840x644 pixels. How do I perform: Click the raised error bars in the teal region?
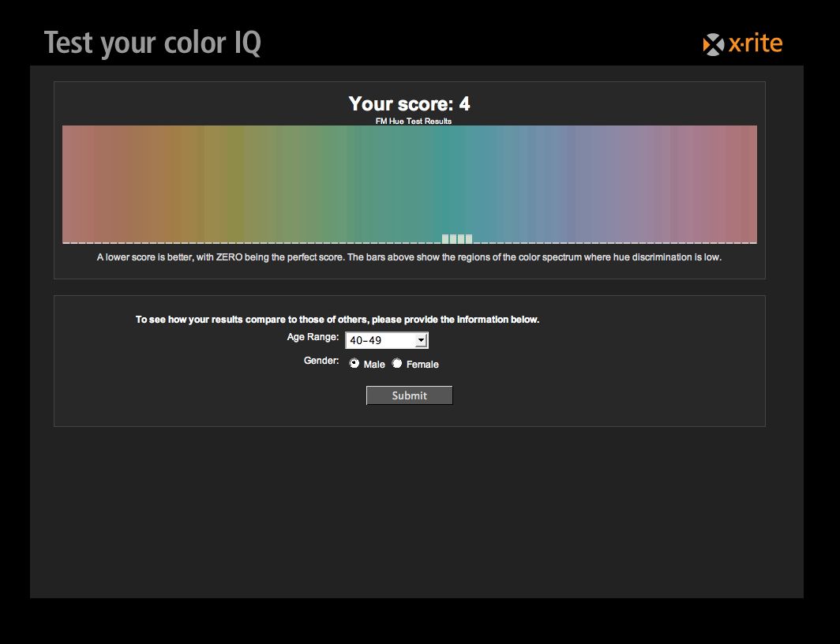pos(457,239)
